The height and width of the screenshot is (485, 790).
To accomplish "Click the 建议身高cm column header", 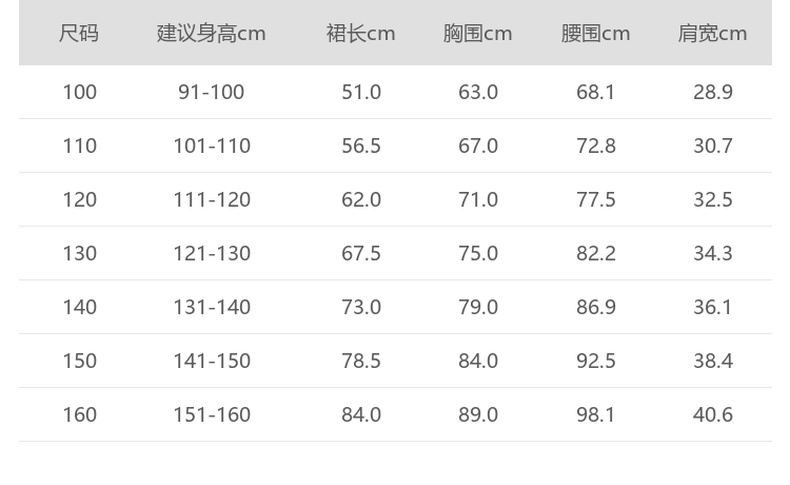I will click(x=211, y=33).
